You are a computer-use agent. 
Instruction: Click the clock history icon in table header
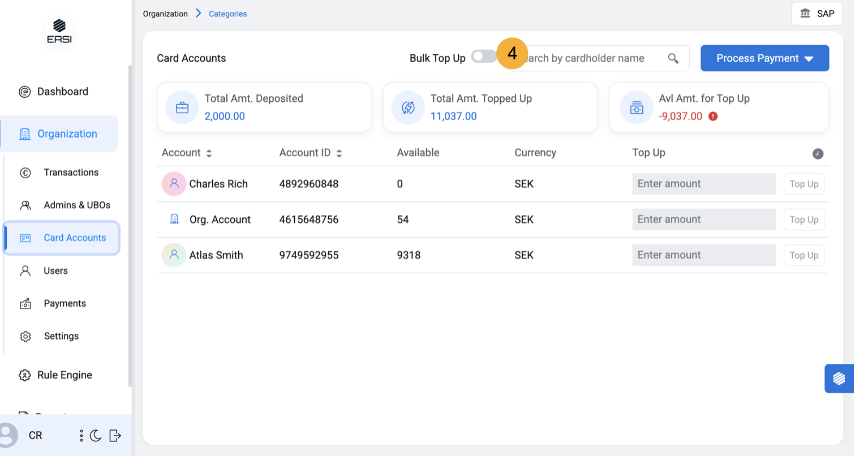(818, 154)
